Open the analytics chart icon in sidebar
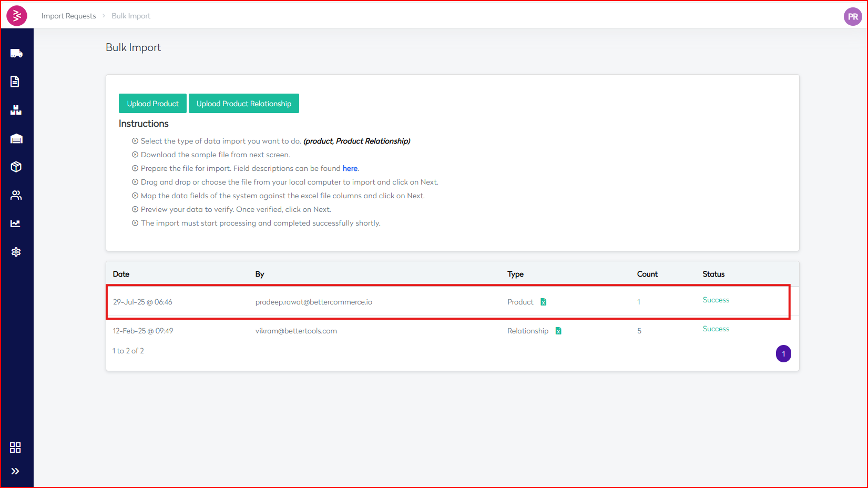This screenshot has width=868, height=488. click(15, 223)
